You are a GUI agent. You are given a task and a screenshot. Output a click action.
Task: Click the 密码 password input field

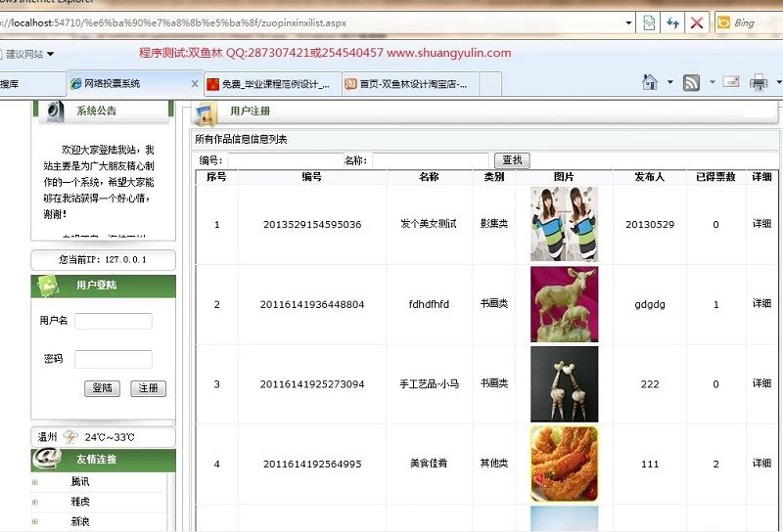pyautogui.click(x=114, y=359)
